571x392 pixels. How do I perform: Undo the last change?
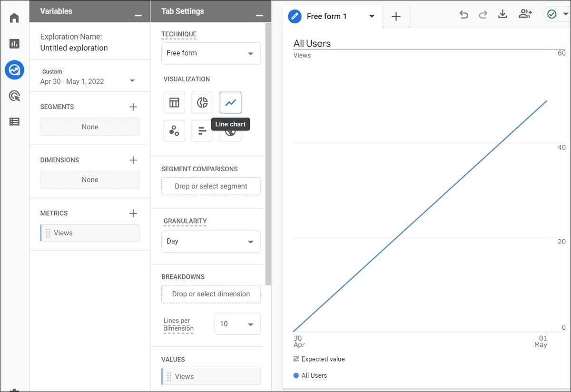(x=463, y=15)
